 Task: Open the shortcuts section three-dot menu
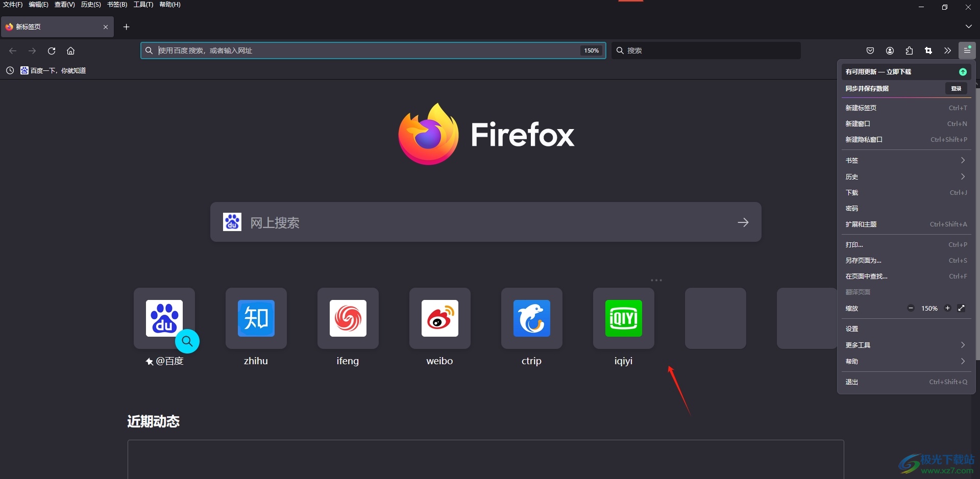656,280
